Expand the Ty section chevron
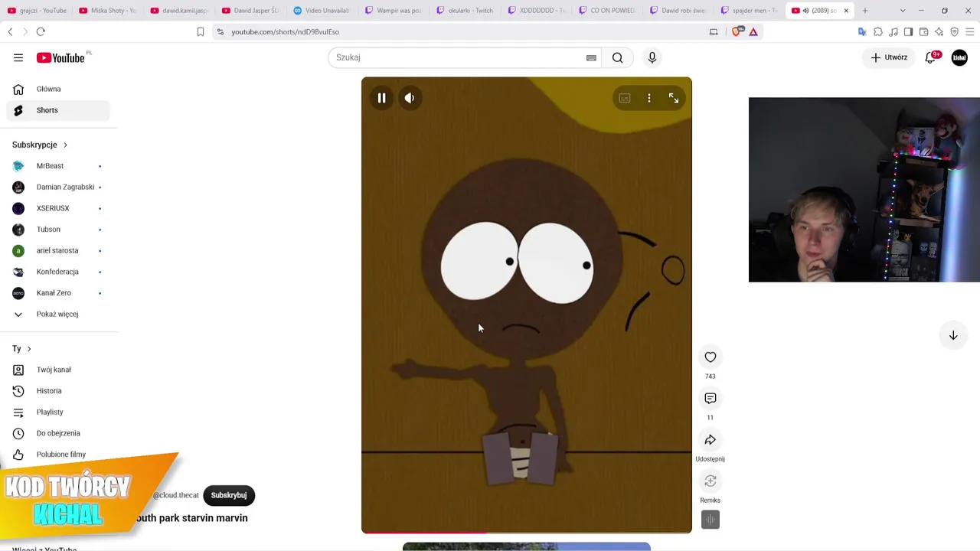The width and height of the screenshot is (980, 551). point(29,349)
